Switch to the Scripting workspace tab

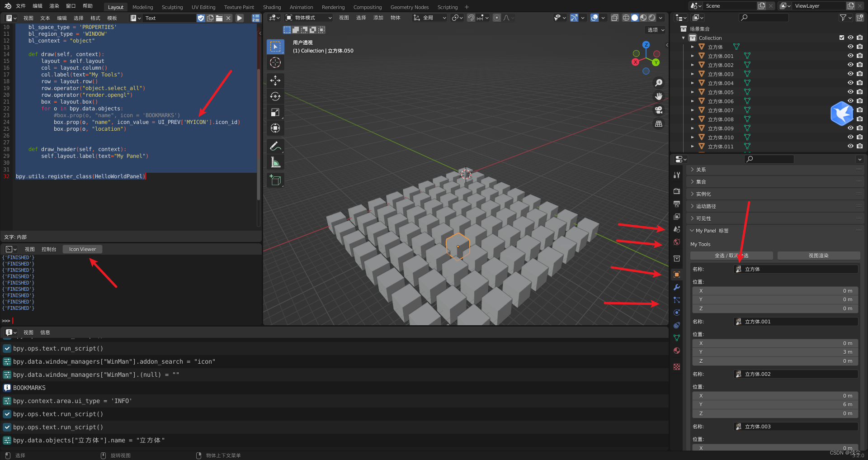pos(448,7)
